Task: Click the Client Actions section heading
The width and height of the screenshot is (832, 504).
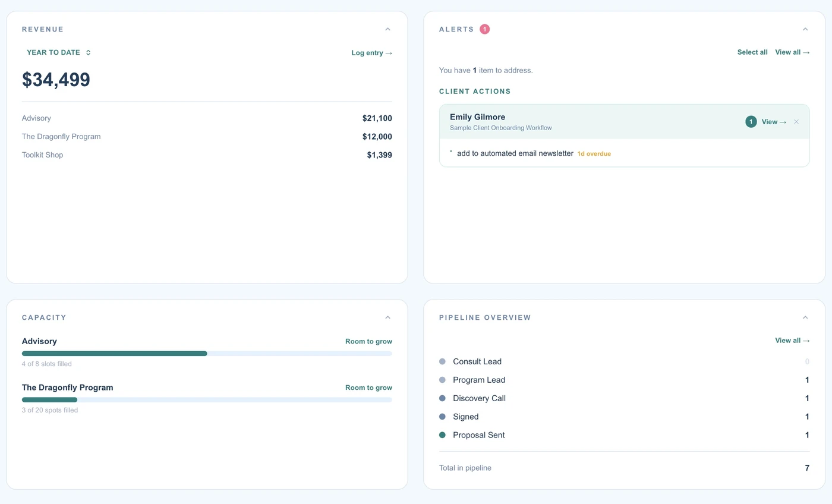Action: pos(475,92)
